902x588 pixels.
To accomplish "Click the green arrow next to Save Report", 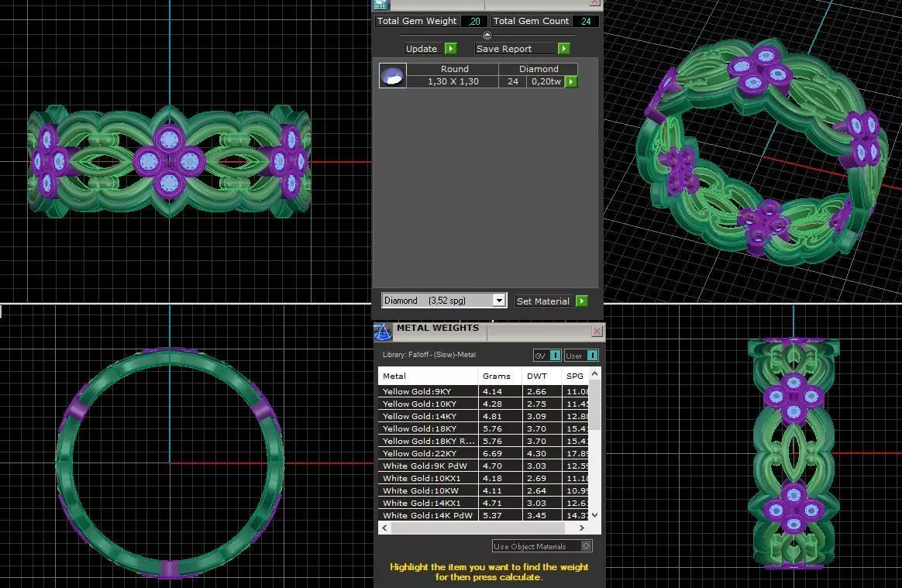I will click(564, 49).
